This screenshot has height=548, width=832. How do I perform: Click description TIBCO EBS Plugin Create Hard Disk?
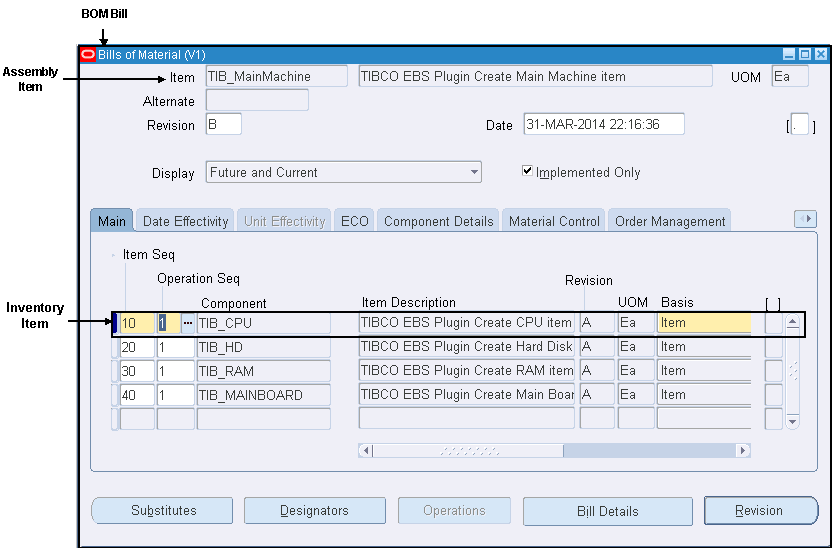click(x=466, y=346)
